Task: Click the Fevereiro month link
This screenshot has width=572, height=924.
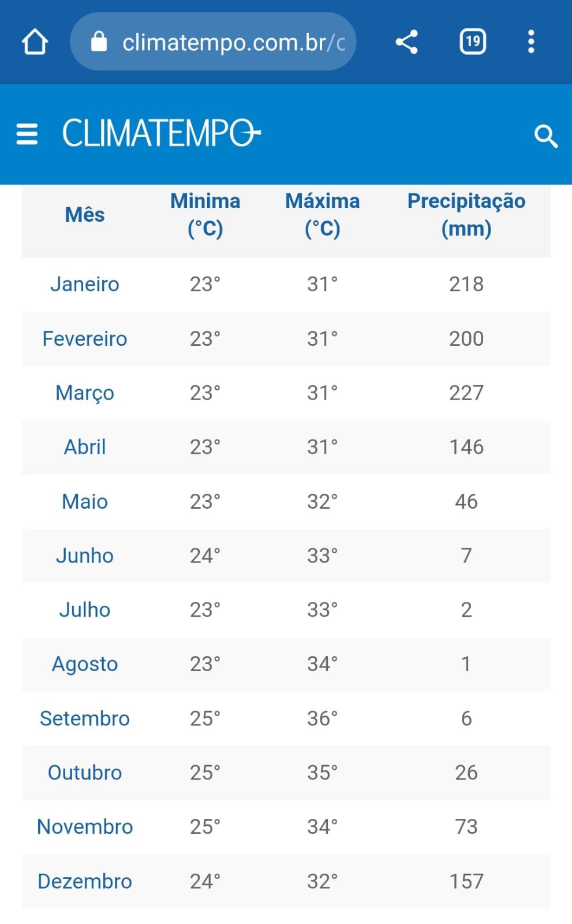Action: tap(85, 338)
